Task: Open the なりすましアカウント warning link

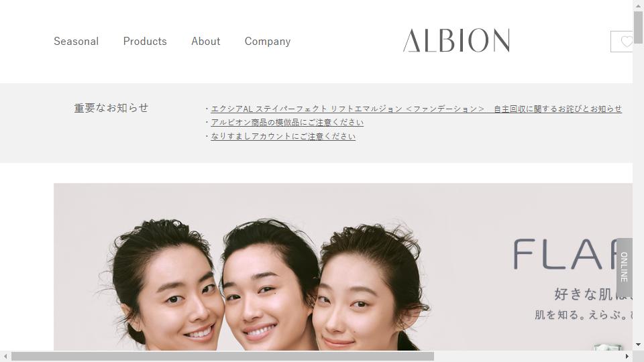Action: tap(283, 136)
